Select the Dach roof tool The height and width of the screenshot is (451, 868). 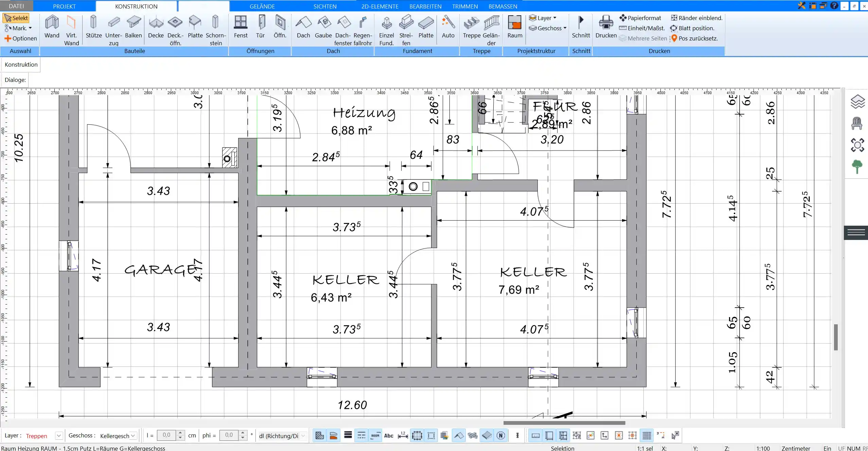303,27
